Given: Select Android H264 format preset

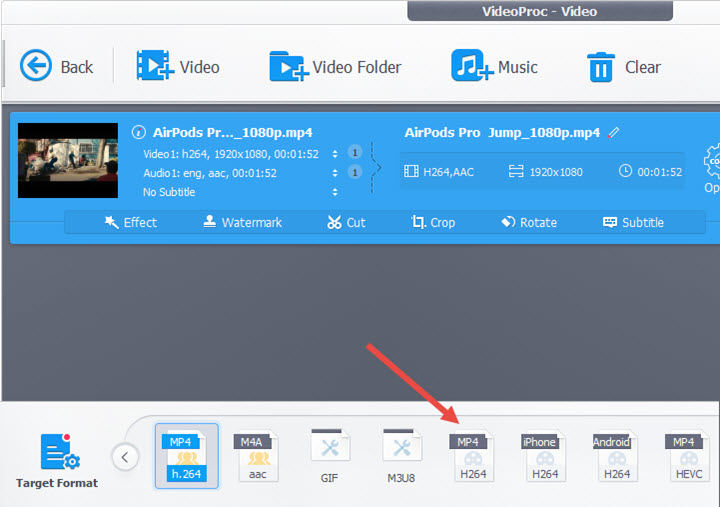Looking at the screenshot, I should click(616, 456).
